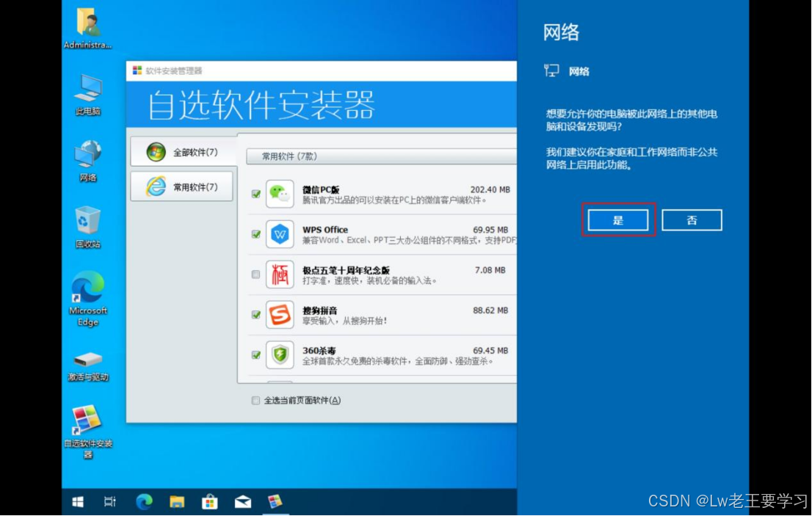812x516 pixels.
Task: Click 否 to decline network discovery
Action: coord(692,220)
